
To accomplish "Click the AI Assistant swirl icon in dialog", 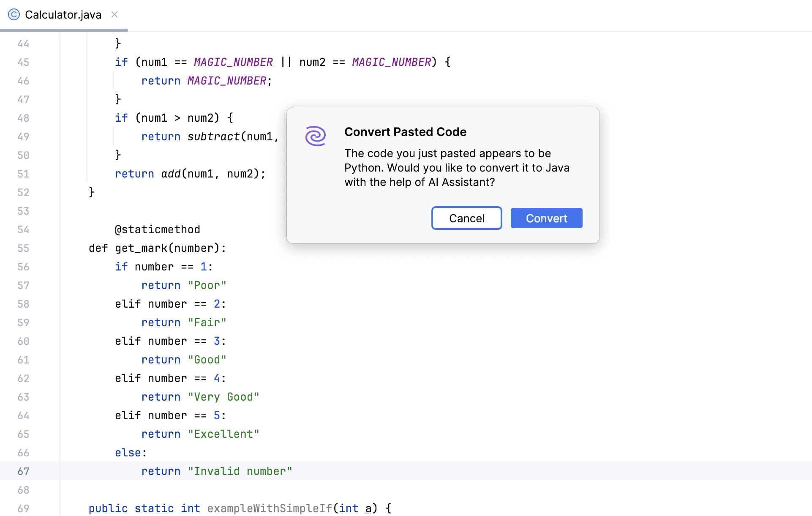I will tap(315, 136).
